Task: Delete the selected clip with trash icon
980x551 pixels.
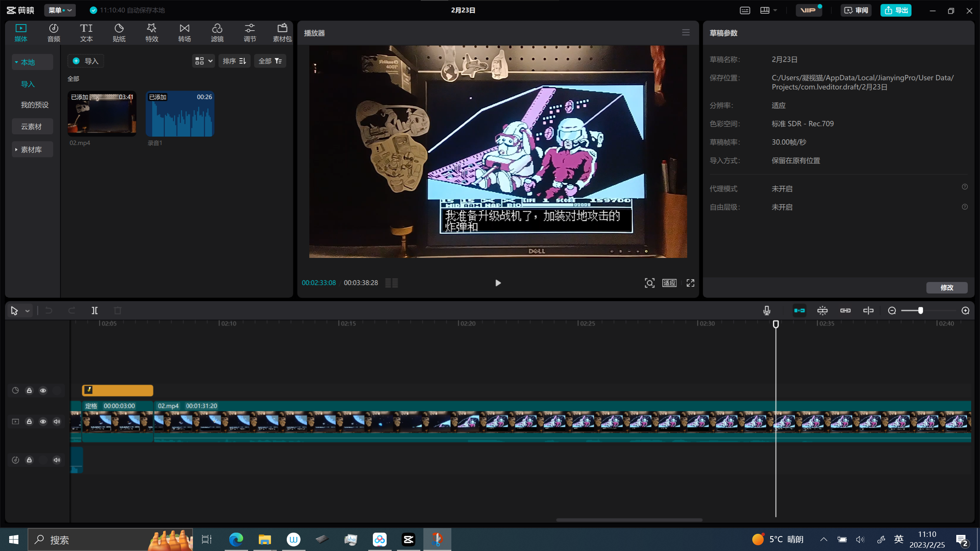Action: 118,311
